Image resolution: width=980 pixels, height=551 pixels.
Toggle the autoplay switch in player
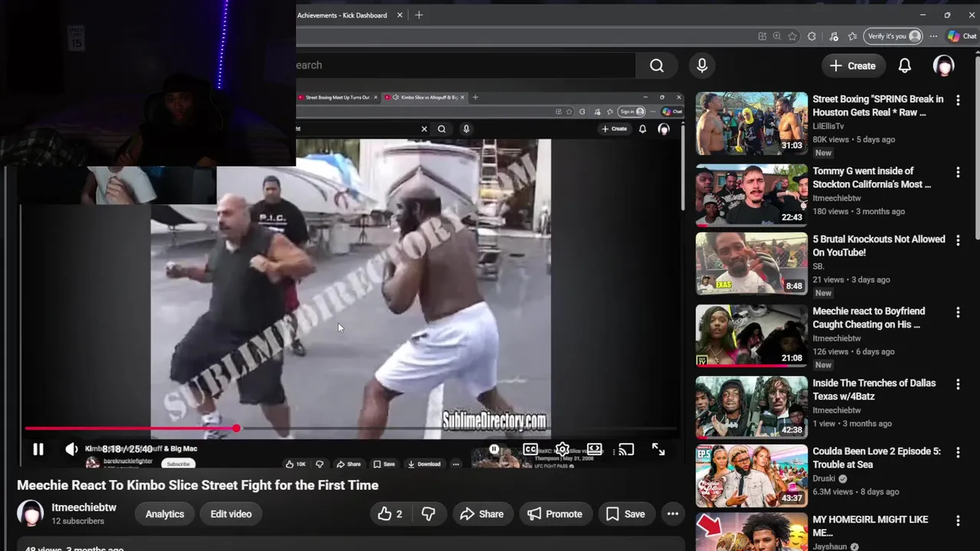coord(495,449)
